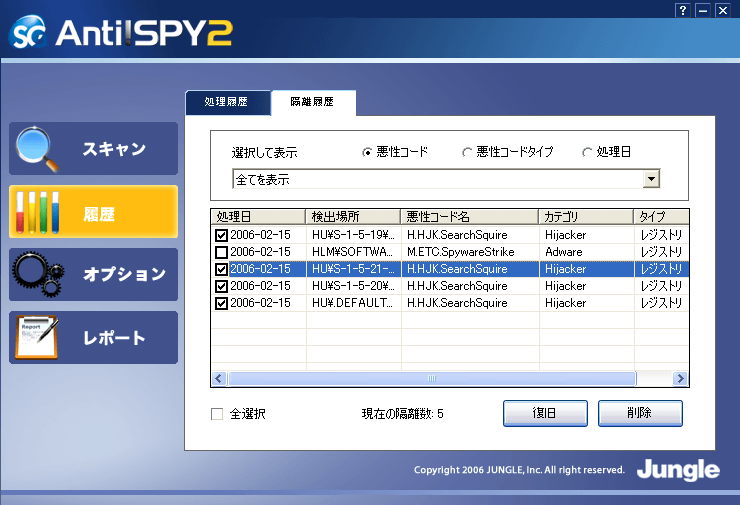740x505 pixels.
Task: Click the HU¥S-1-5-20¥... location cell
Action: pos(353,286)
